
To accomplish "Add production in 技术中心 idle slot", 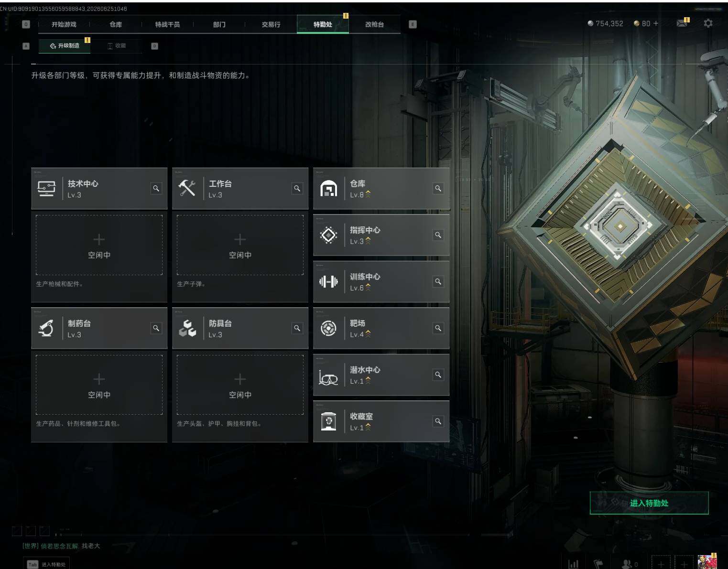I will click(99, 245).
